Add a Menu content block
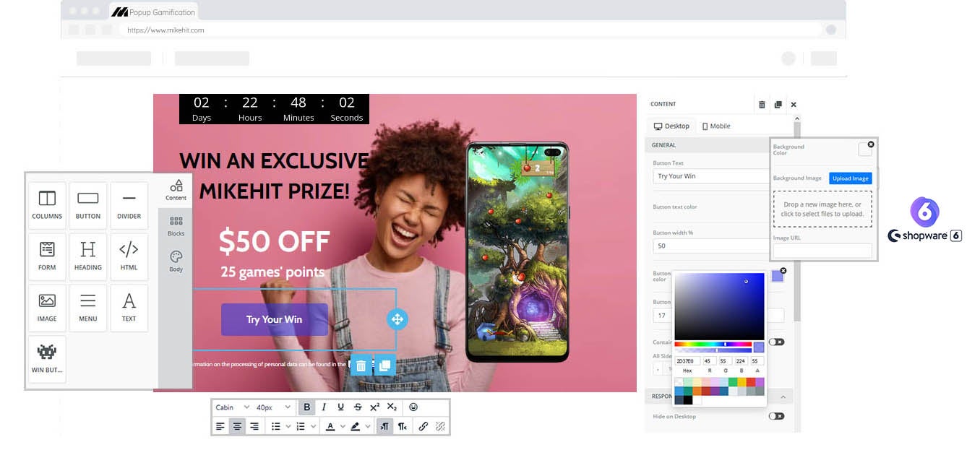Image resolution: width=980 pixels, height=463 pixels. 88,308
